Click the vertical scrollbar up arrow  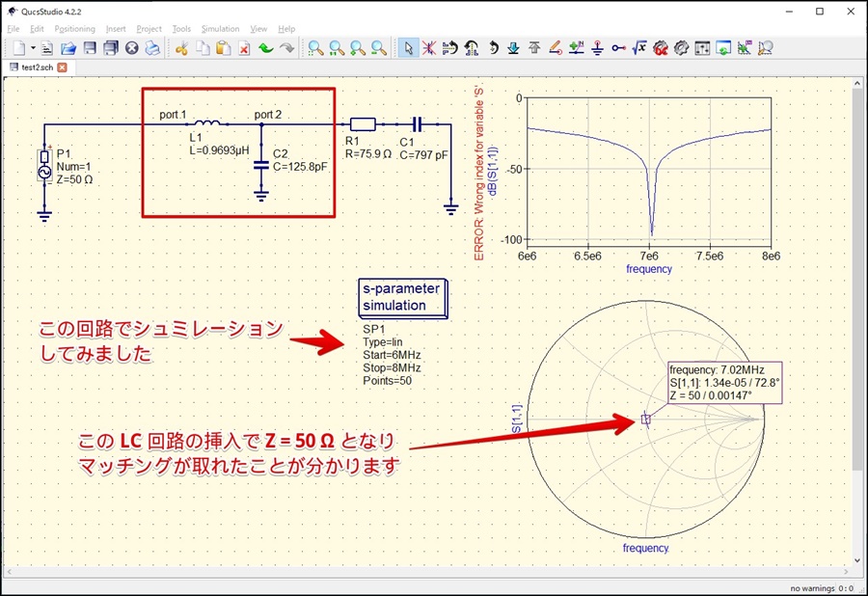tap(857, 84)
